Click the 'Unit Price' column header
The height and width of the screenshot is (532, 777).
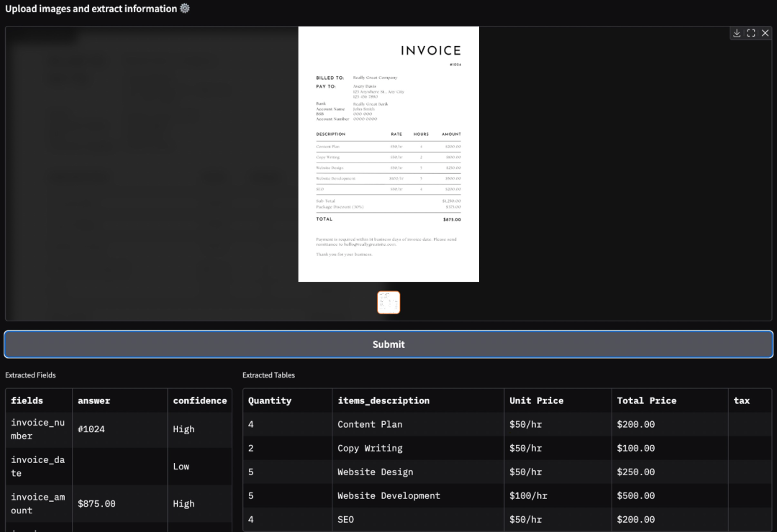(x=536, y=400)
